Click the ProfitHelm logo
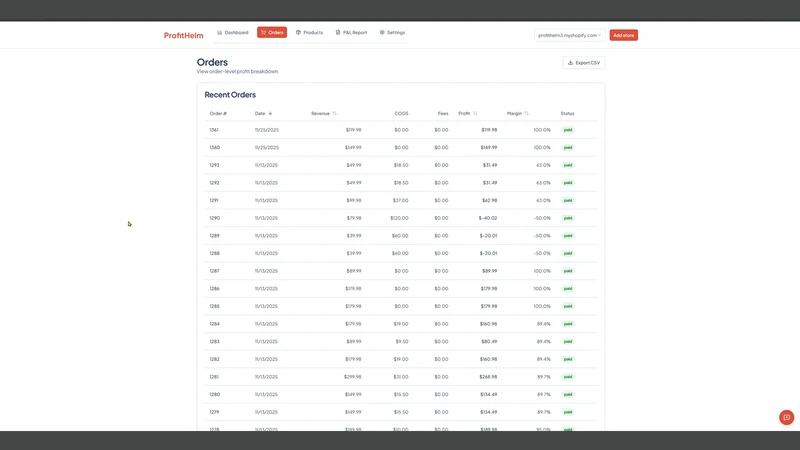Screen dimensions: 800x450 click(x=184, y=35)
